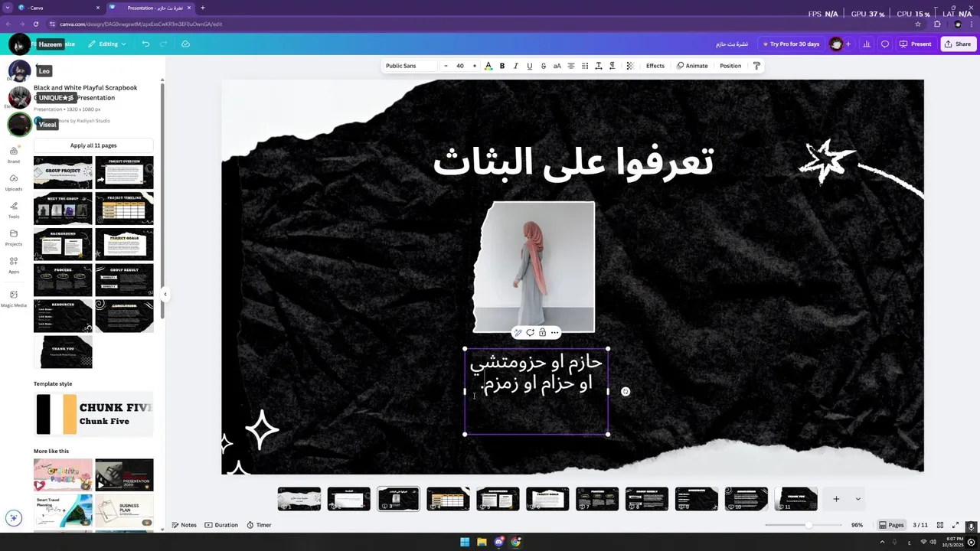Screen dimensions: 980x551
Task: Enter fullscreen mode from bottom bar
Action: [x=955, y=525]
